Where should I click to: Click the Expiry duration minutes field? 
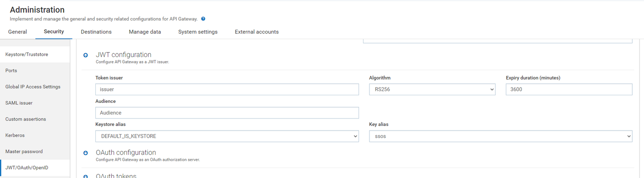pyautogui.click(x=569, y=90)
